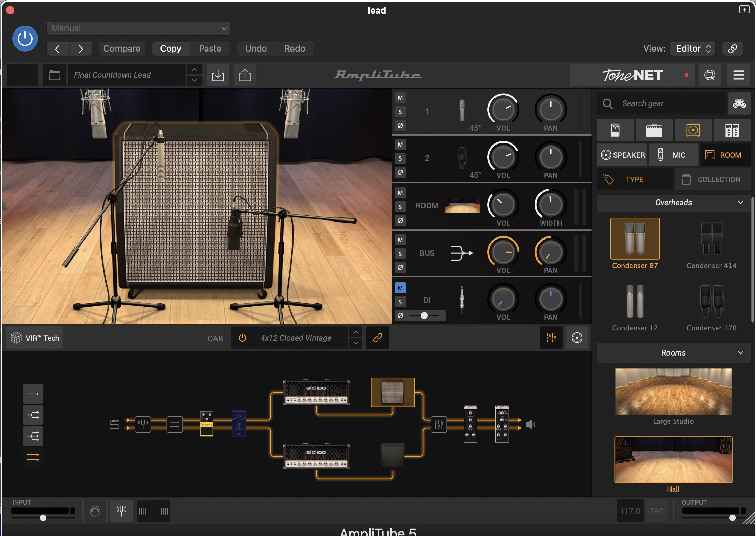This screenshot has width=756, height=536.
Task: Select the three-way split routing icon
Action: coord(33,436)
